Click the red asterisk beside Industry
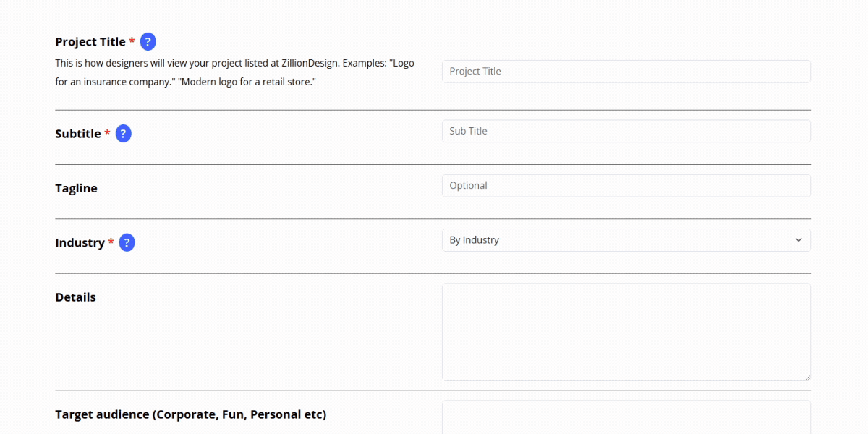 [111, 243]
